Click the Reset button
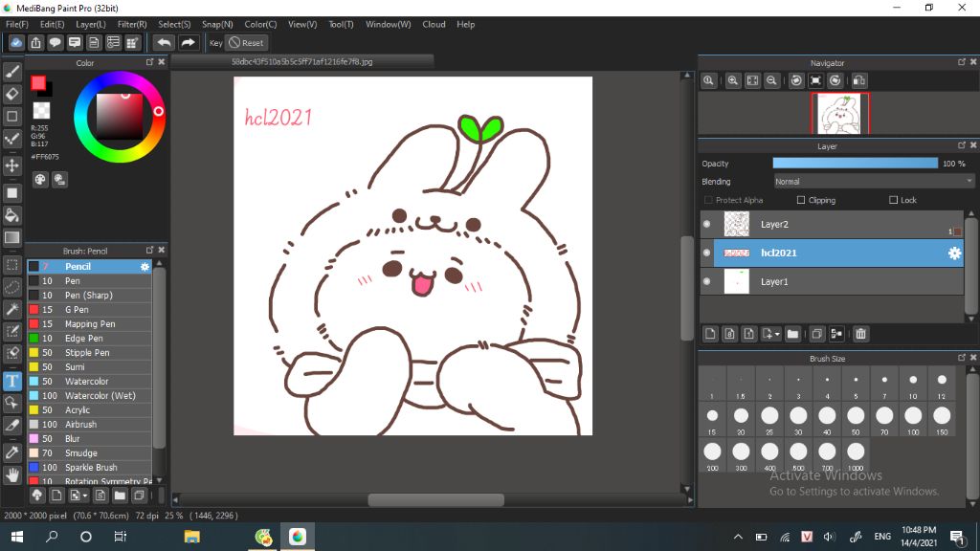This screenshot has width=980, height=551. (x=246, y=42)
